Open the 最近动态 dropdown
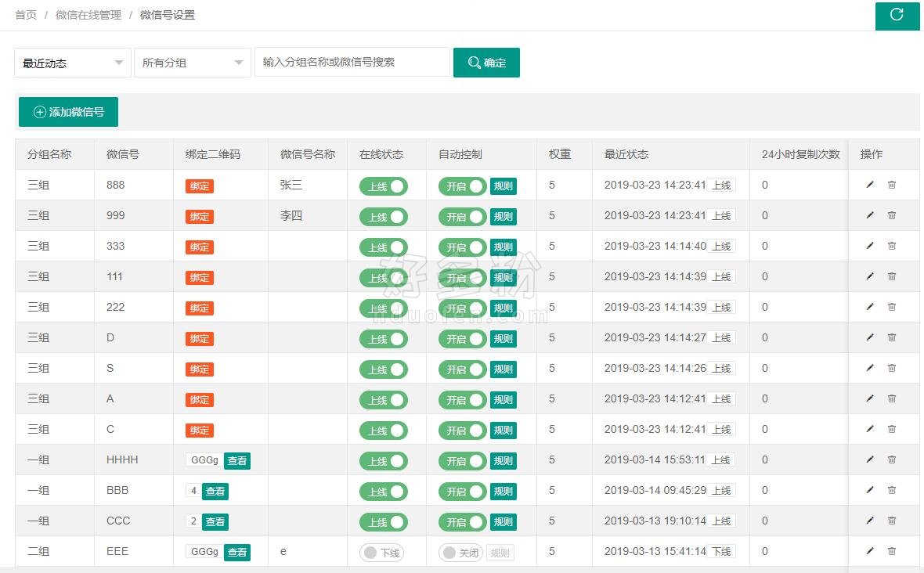Viewport: 924px width, 573px height. (73, 63)
